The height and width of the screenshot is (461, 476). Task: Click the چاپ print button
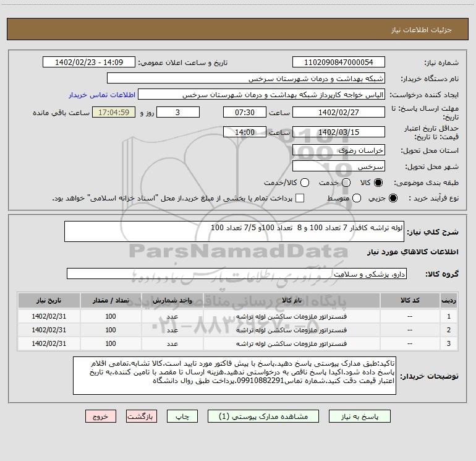(x=182, y=416)
